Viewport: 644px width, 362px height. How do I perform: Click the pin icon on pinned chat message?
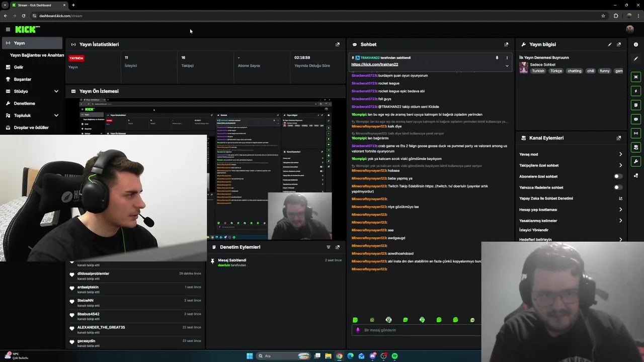pos(497,58)
